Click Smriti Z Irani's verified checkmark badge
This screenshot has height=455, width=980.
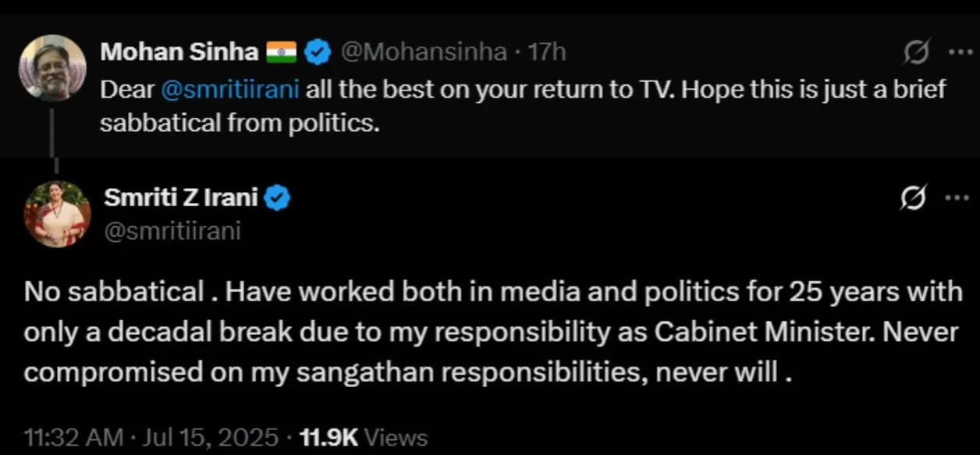[x=277, y=198]
